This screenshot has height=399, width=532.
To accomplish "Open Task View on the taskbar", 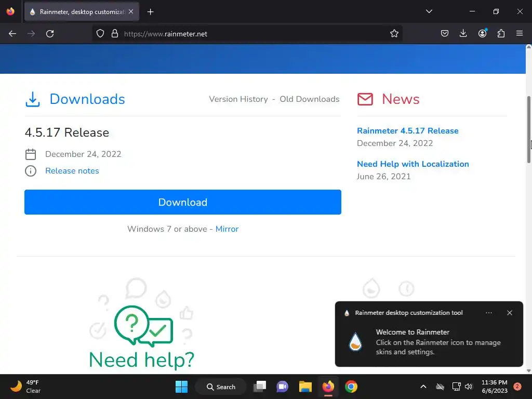I will click(x=260, y=387).
